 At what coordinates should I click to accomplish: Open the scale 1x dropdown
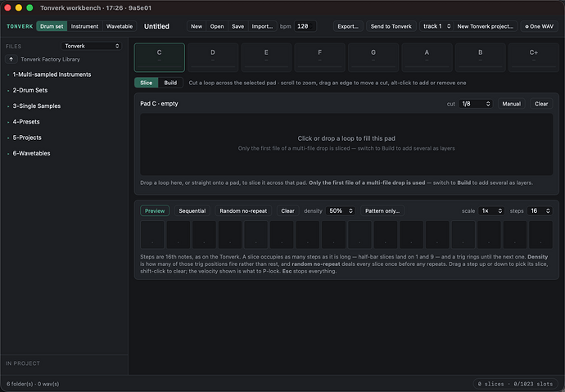tap(491, 211)
